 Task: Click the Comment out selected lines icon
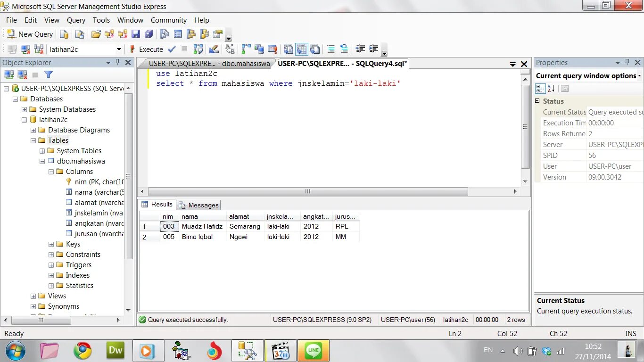[x=331, y=49]
